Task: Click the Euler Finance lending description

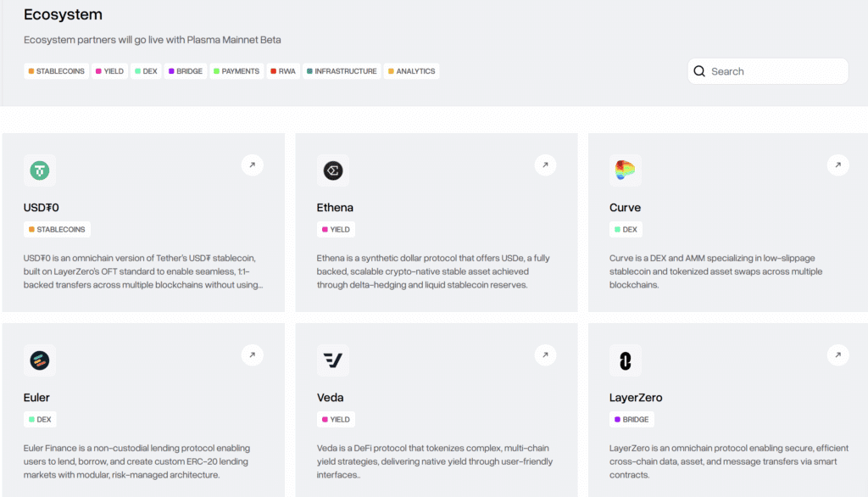Action: (x=136, y=461)
